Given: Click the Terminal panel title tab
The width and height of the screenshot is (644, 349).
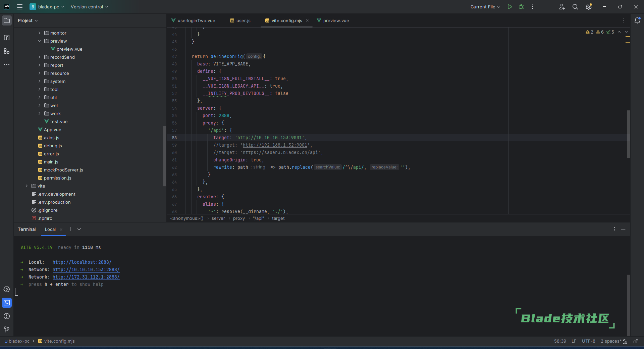Looking at the screenshot, I should coord(27,230).
